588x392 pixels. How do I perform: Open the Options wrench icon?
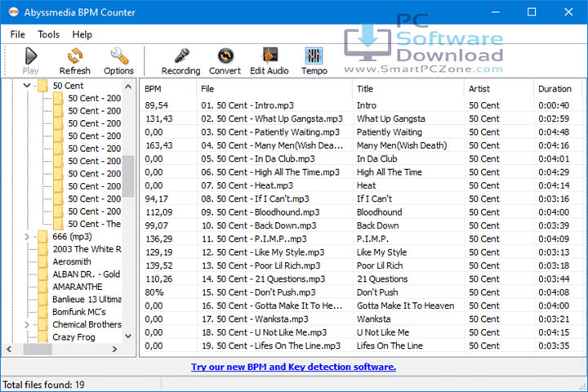click(x=119, y=56)
